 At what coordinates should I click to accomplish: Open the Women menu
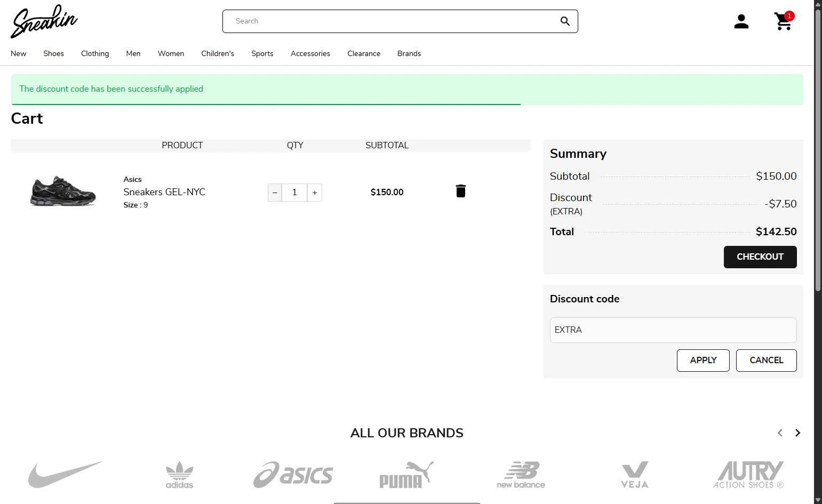171,53
